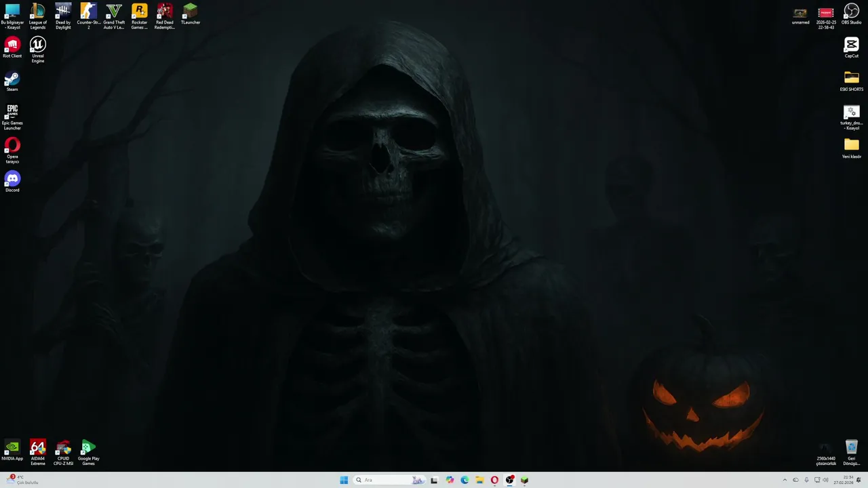Image resolution: width=868 pixels, height=488 pixels.
Task: Open Task View from the taskbar
Action: pos(434,480)
